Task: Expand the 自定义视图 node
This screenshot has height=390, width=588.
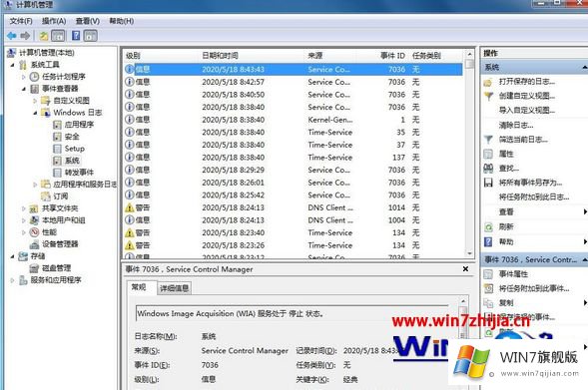Action: (x=35, y=101)
